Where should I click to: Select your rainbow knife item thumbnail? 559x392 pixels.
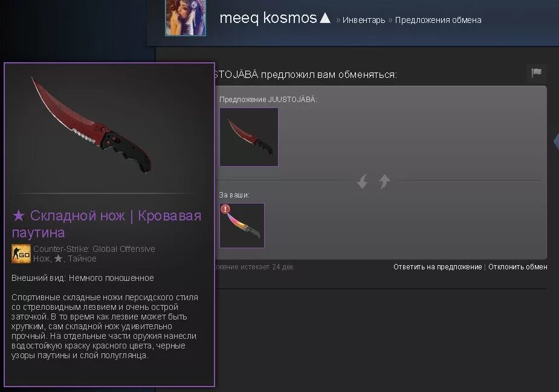tap(242, 225)
